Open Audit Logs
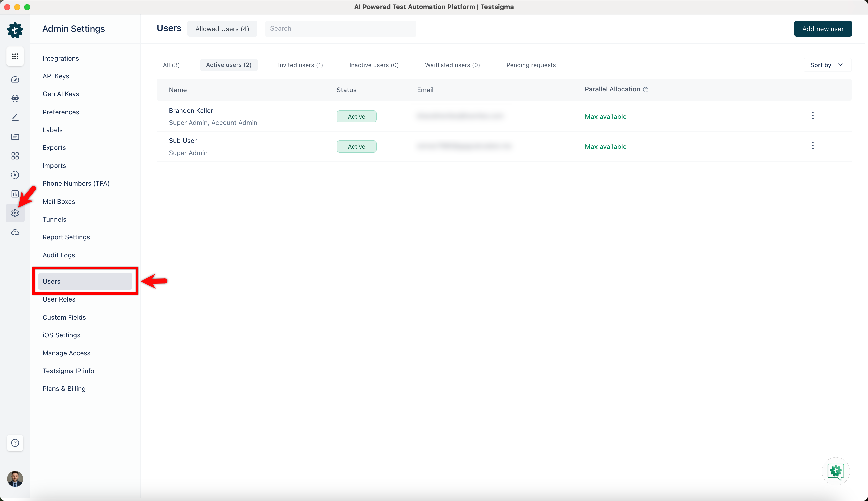Viewport: 868px width, 501px height. 59,255
